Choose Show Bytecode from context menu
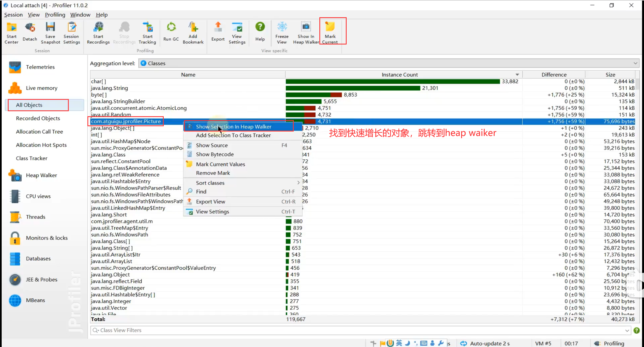The image size is (644, 347). [243, 154]
